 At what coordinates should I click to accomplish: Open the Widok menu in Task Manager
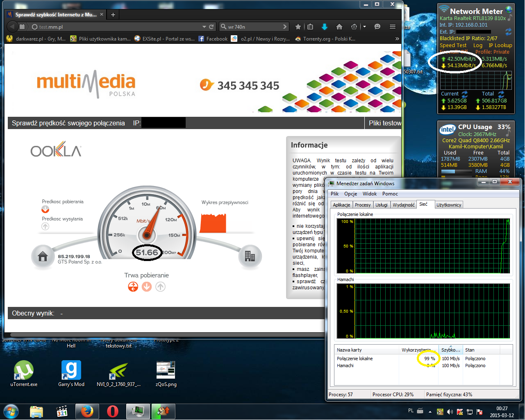(369, 194)
